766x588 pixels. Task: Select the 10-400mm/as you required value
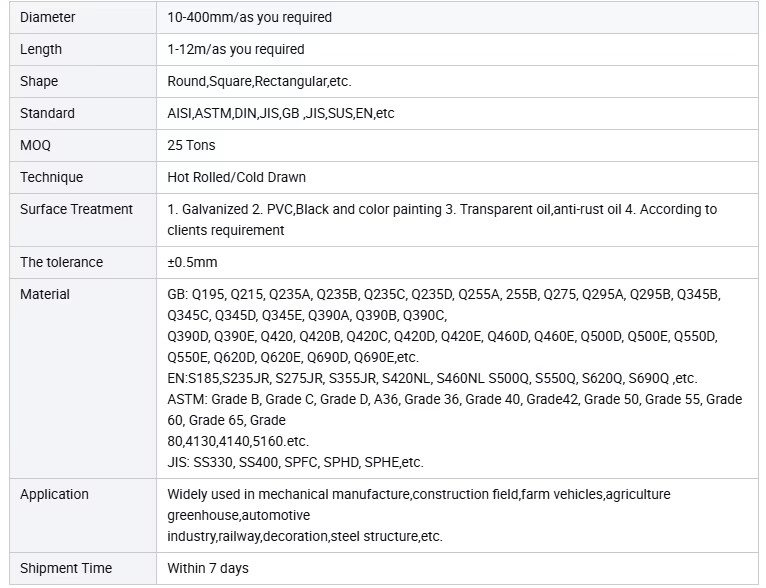249,18
